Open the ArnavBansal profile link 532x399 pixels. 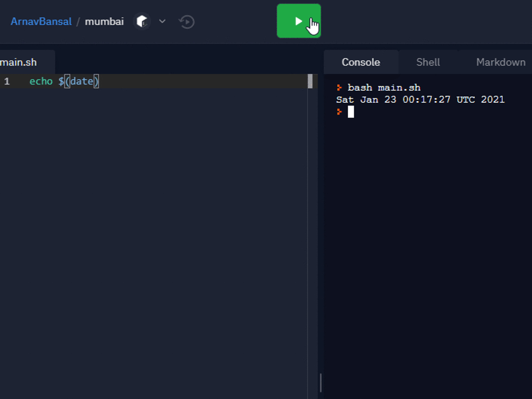[41, 22]
